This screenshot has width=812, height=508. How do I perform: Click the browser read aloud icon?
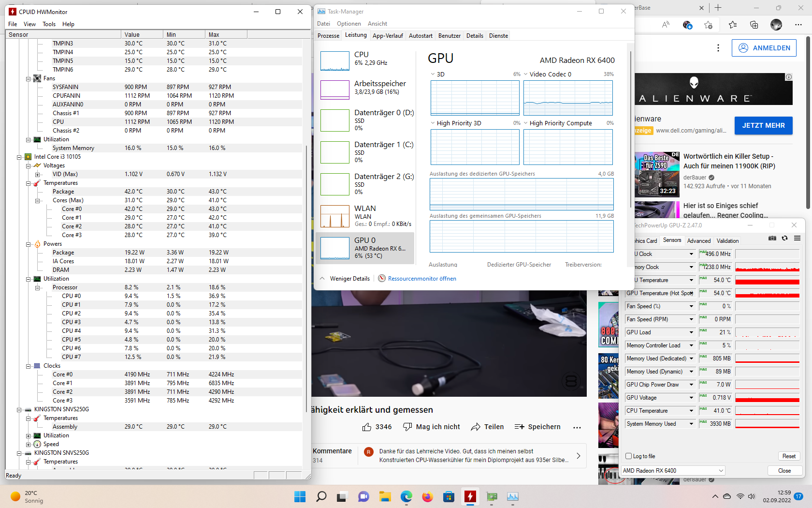666,25
